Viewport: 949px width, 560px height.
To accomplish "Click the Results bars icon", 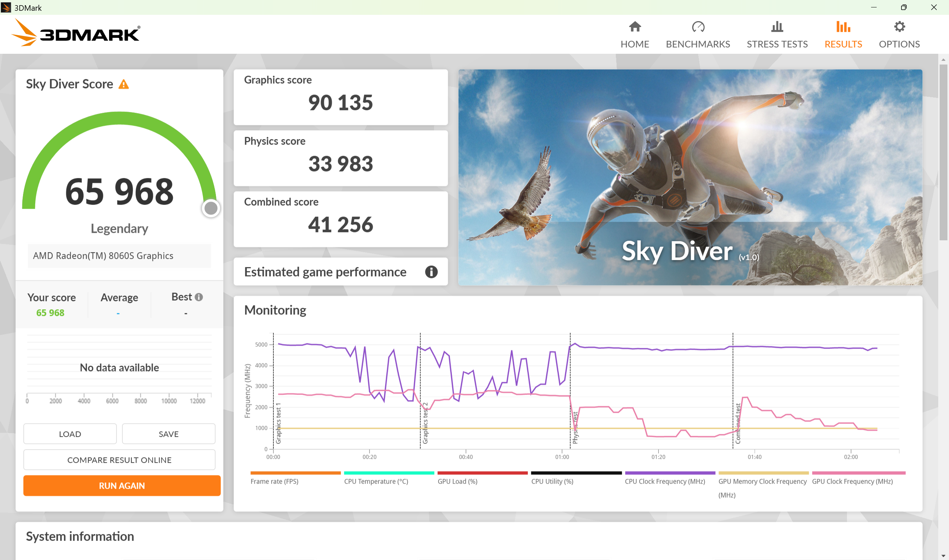I will tap(843, 27).
